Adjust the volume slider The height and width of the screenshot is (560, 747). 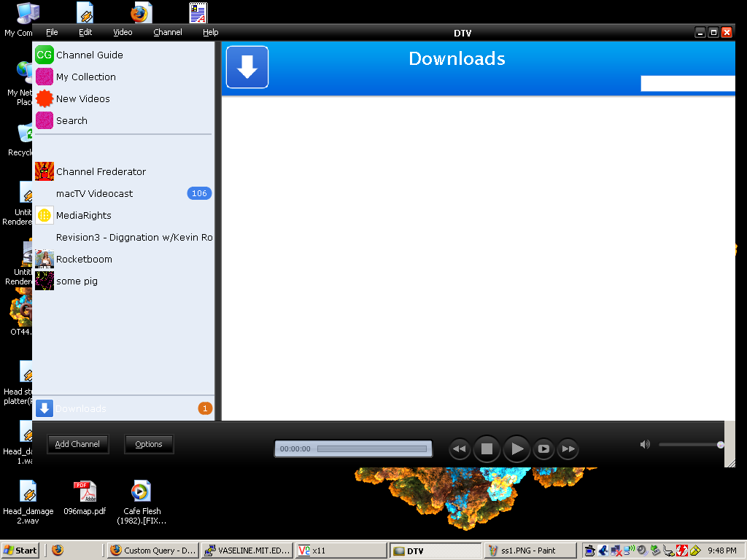[689, 445]
